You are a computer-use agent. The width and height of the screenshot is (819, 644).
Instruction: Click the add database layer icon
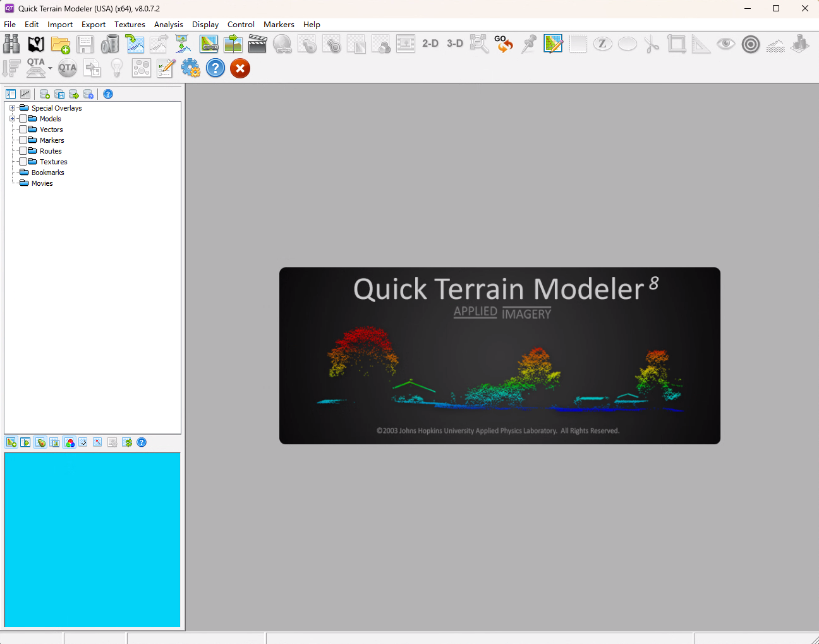(x=45, y=94)
